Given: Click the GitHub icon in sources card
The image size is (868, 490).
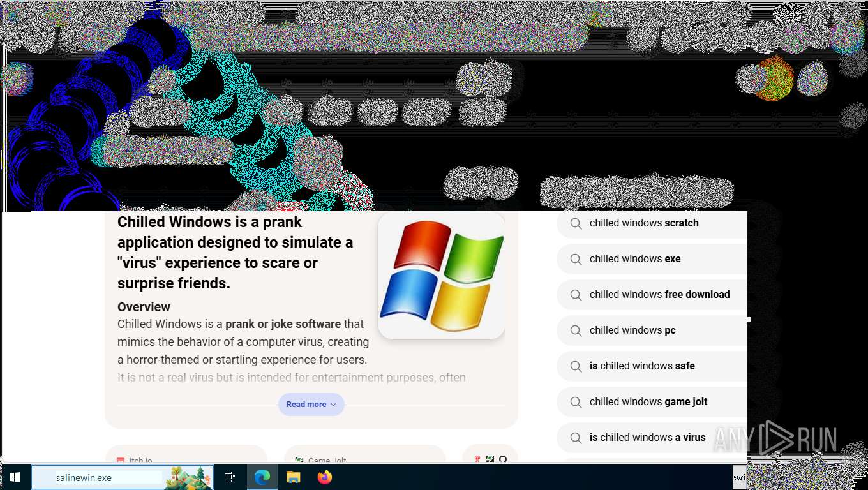Looking at the screenshot, I should (x=503, y=459).
